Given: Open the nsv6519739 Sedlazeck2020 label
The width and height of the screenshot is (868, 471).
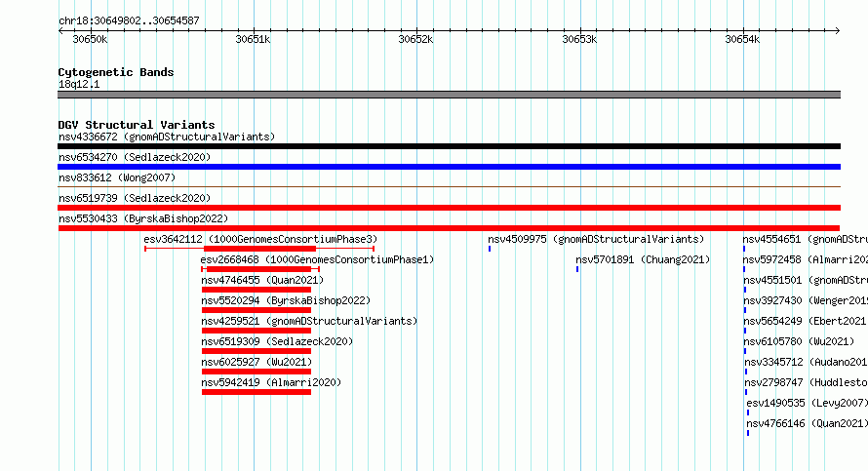Looking at the screenshot, I should (135, 198).
